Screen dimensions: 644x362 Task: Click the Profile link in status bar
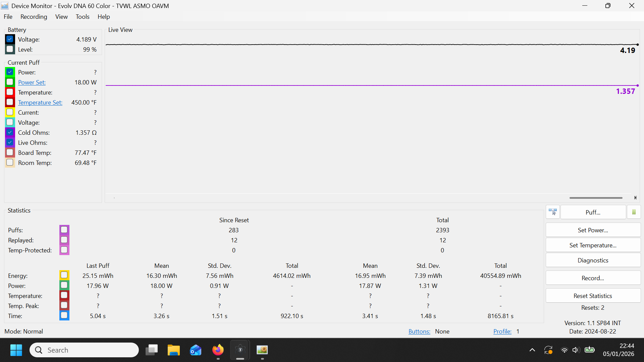pos(502,331)
